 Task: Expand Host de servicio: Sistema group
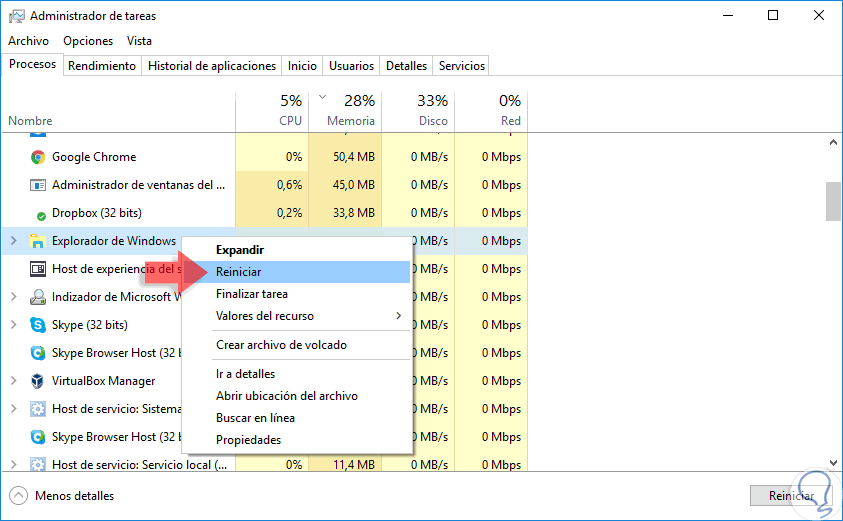coord(14,409)
